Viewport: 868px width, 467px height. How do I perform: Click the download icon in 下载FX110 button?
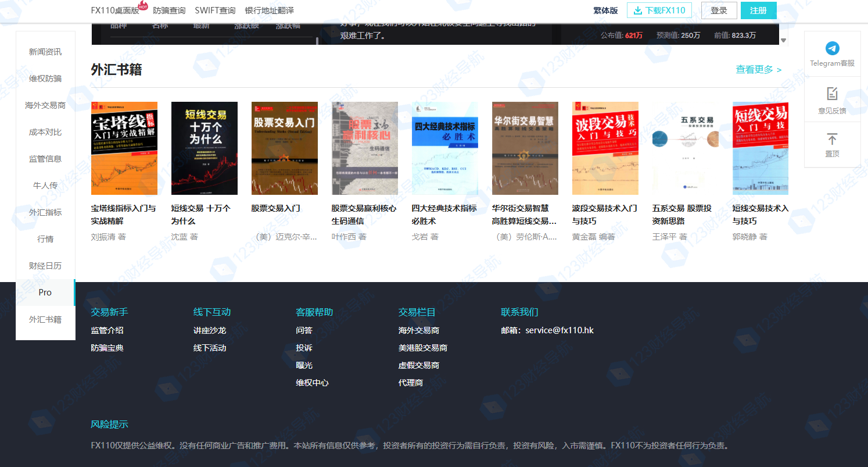[638, 10]
